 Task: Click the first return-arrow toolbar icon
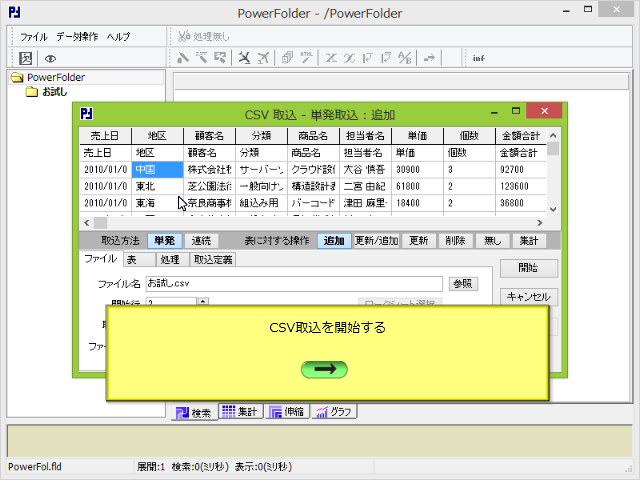point(367,58)
